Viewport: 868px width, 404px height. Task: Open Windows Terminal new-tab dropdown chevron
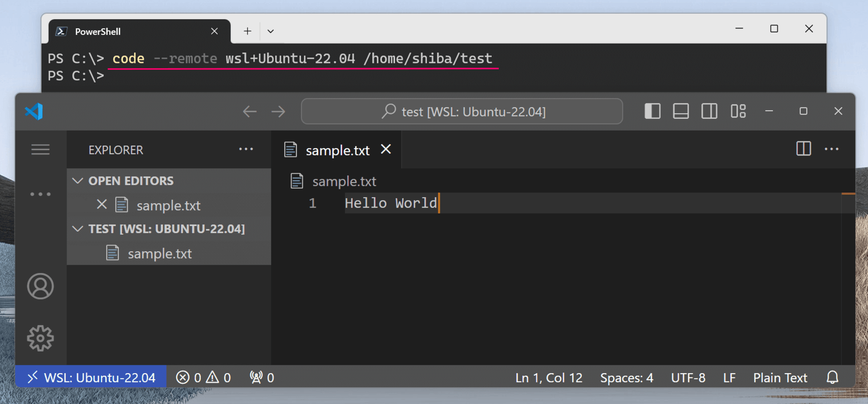click(x=270, y=31)
